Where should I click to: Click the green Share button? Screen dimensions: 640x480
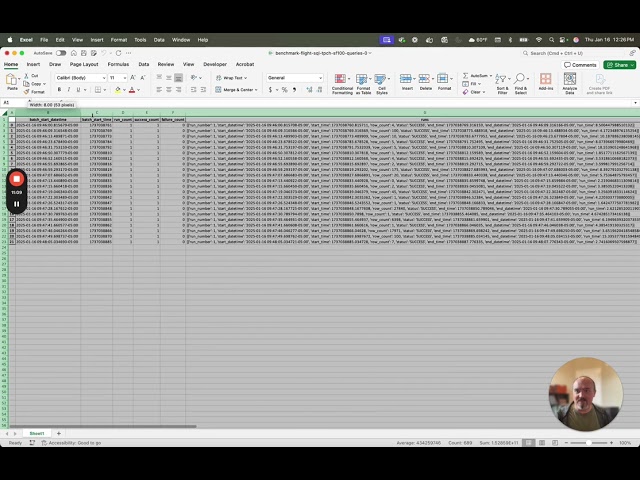point(619,65)
